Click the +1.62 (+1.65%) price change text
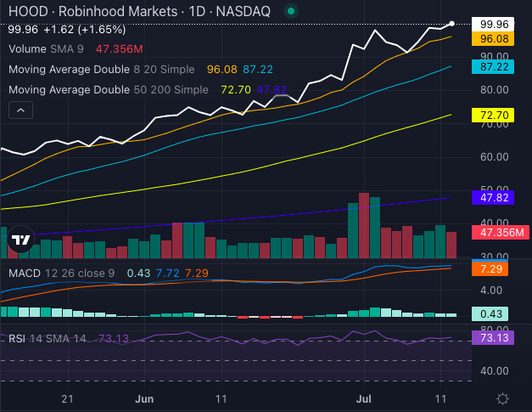Viewport: 532px width, 412px height. coord(85,30)
